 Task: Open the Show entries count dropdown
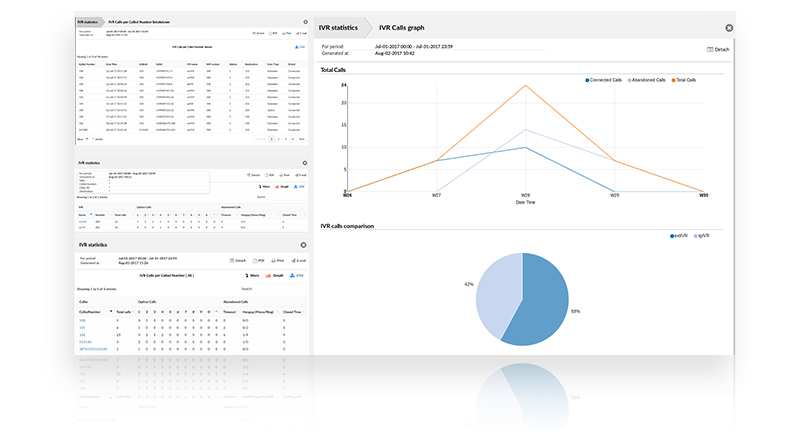pyautogui.click(x=88, y=139)
